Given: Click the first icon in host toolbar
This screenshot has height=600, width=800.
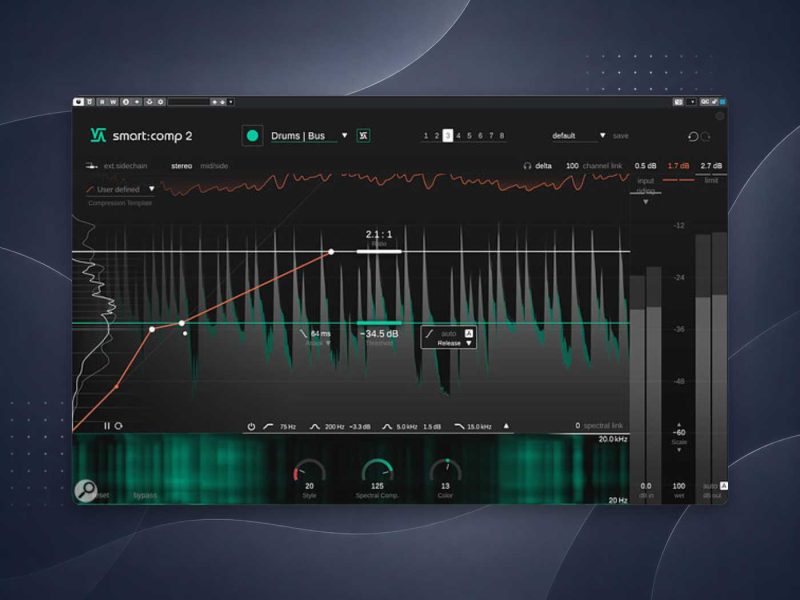Looking at the screenshot, I should tap(78, 102).
